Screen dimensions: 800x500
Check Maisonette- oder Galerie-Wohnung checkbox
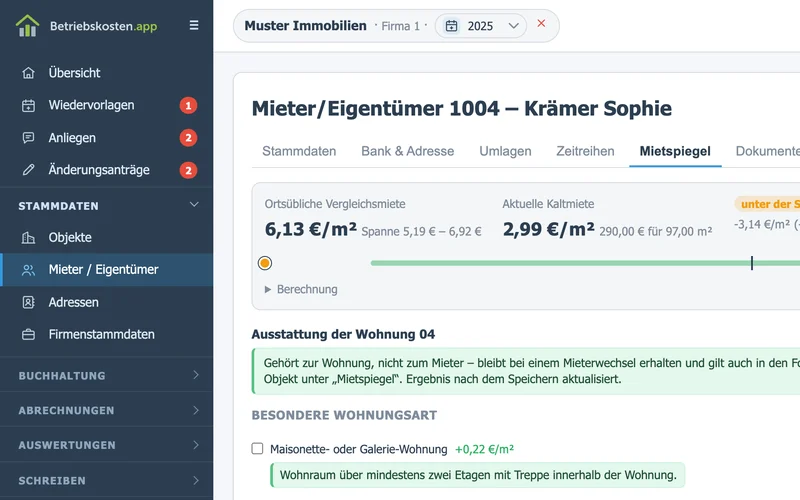click(257, 448)
